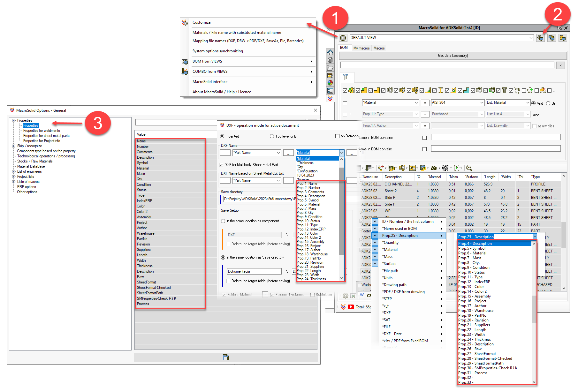
Task: Select the Indented radio button
Action: [222, 136]
